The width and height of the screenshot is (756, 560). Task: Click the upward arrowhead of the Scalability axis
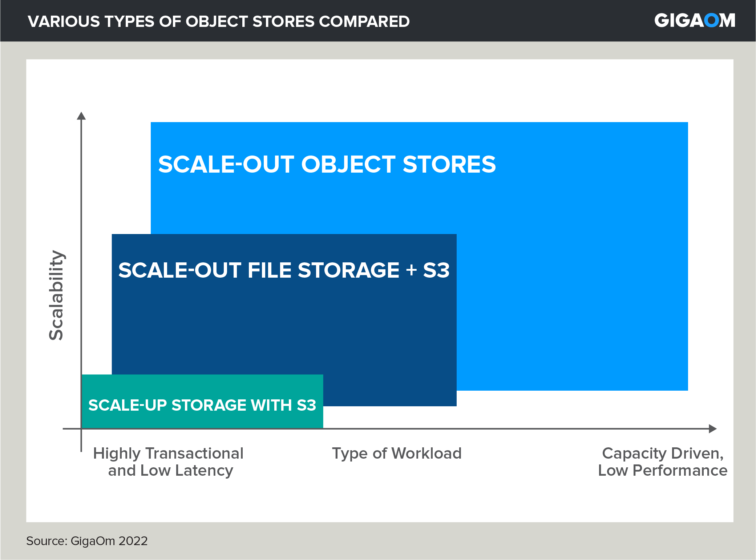[x=81, y=116]
